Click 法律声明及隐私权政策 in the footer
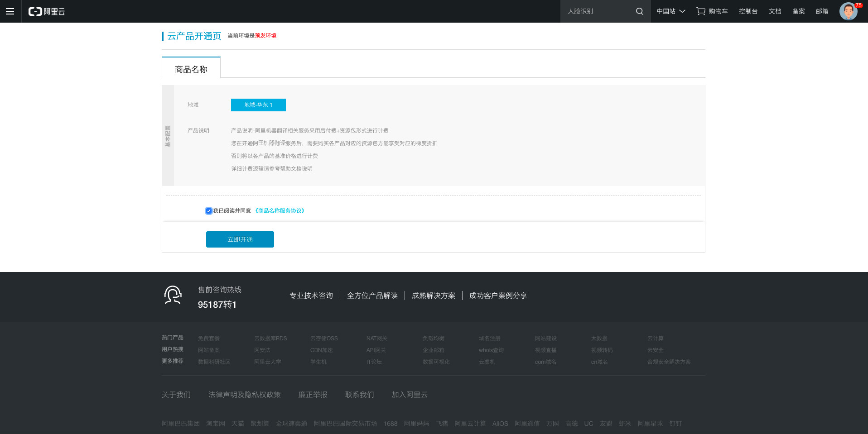868x434 pixels. (x=245, y=395)
